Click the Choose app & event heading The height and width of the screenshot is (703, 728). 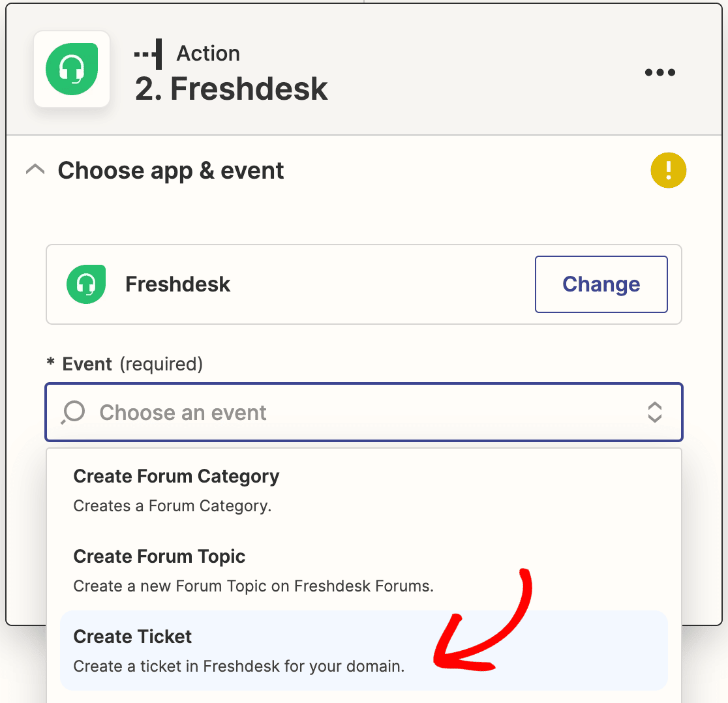tap(170, 171)
